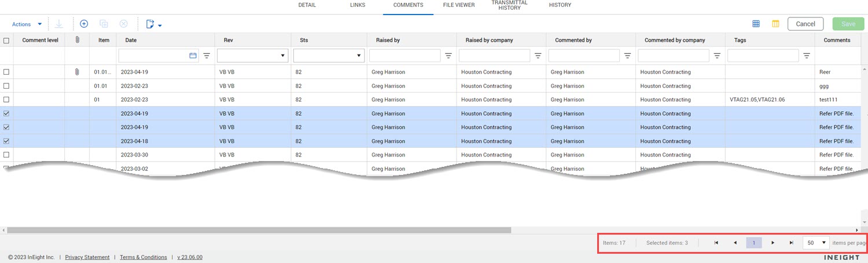The width and height of the screenshot is (868, 263).
Task: Open the calendar picker in Date filter
Action: (193, 56)
